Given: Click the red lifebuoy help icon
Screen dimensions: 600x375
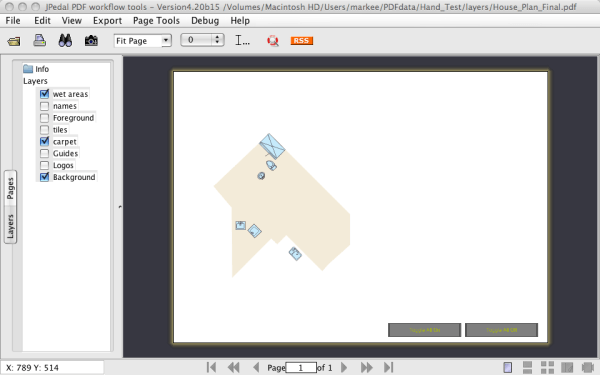Looking at the screenshot, I should [x=273, y=41].
